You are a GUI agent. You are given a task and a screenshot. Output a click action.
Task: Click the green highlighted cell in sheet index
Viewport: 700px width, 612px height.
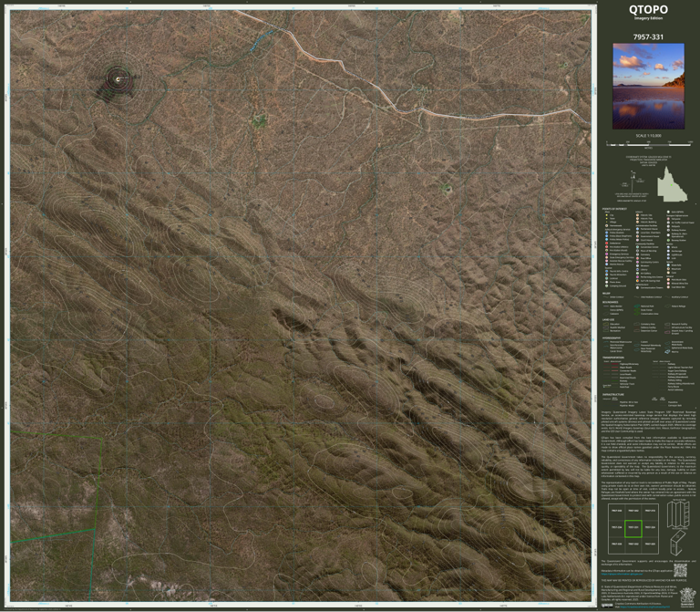pyautogui.click(x=633, y=528)
